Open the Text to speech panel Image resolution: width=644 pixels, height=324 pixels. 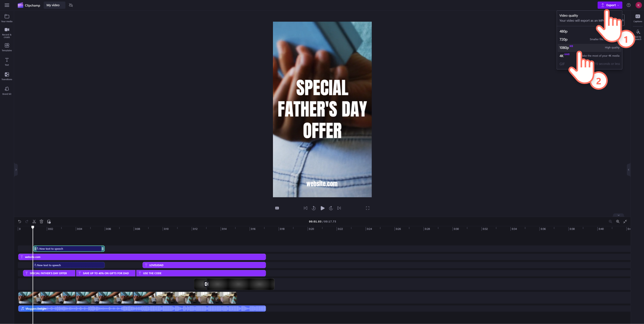(x=638, y=35)
